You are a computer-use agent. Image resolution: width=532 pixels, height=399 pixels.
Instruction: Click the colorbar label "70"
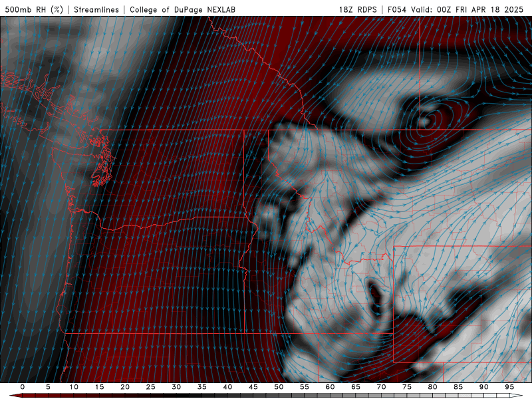tap(381, 387)
